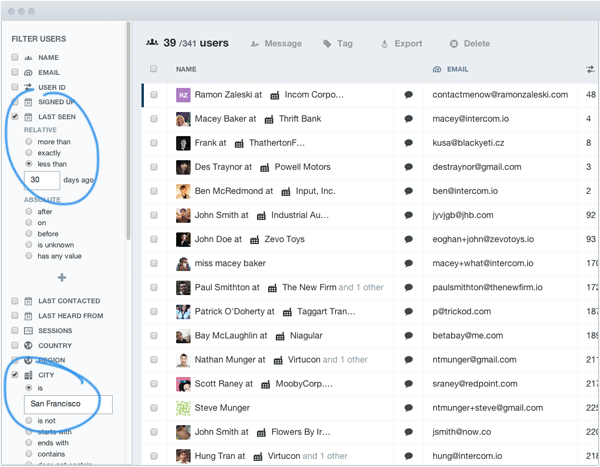The height and width of the screenshot is (467, 600).
Task: Click the filter sidebar scrollbar
Action: coord(128,130)
